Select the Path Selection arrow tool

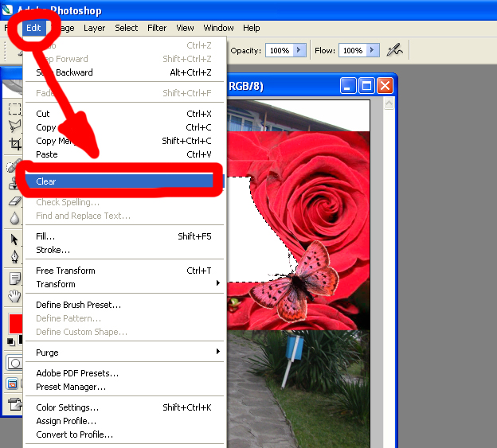(x=14, y=240)
